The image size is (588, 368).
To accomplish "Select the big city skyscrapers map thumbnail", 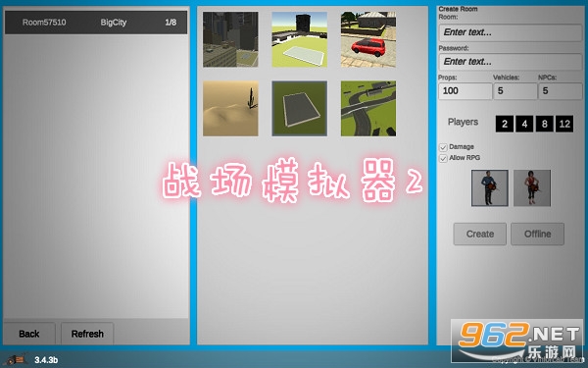I will pyautogui.click(x=230, y=39).
